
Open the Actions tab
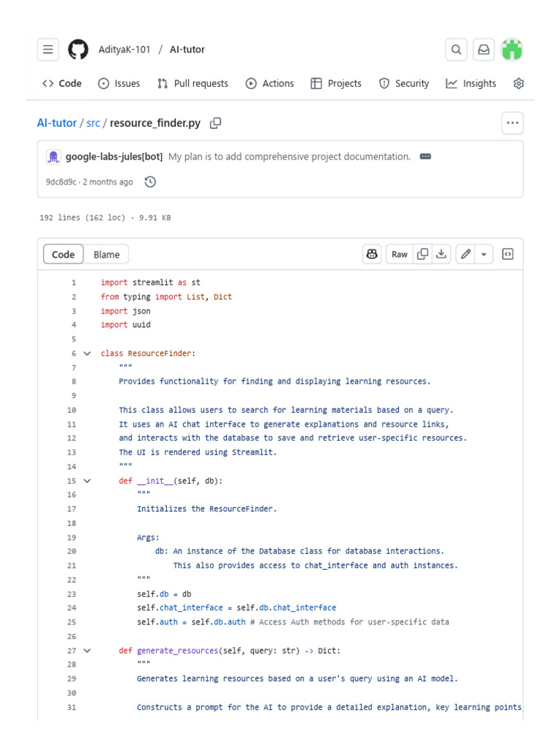[x=270, y=83]
